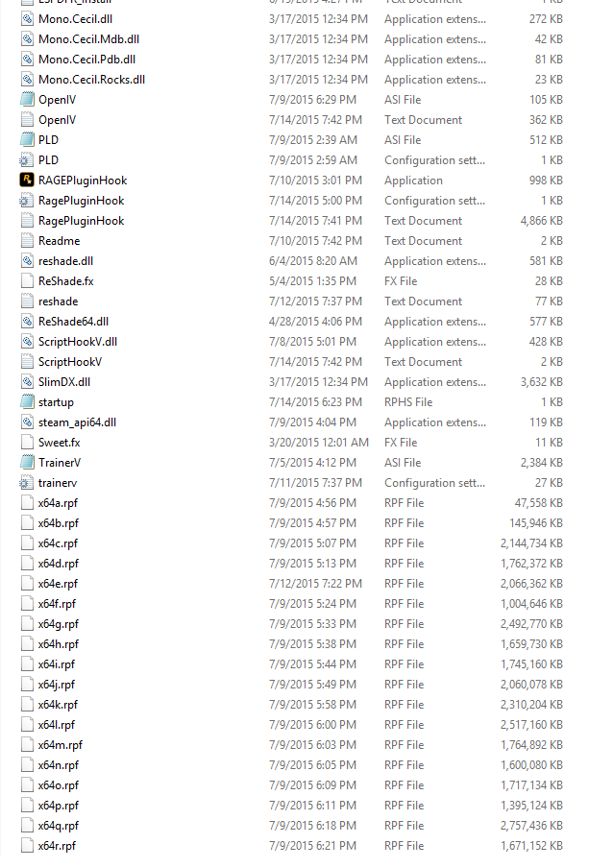The height and width of the screenshot is (868, 613).
Task: Click the RagePluginHook configuration settings icon
Action: [27, 201]
